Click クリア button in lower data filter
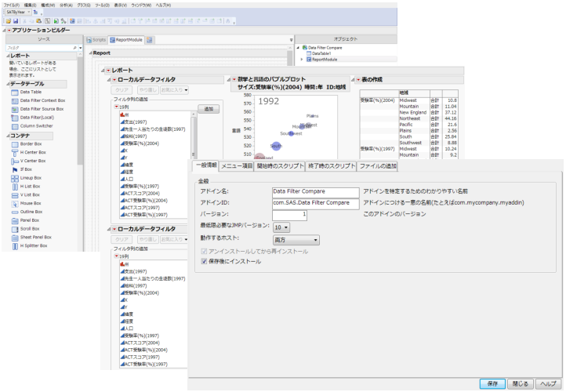 122,239
